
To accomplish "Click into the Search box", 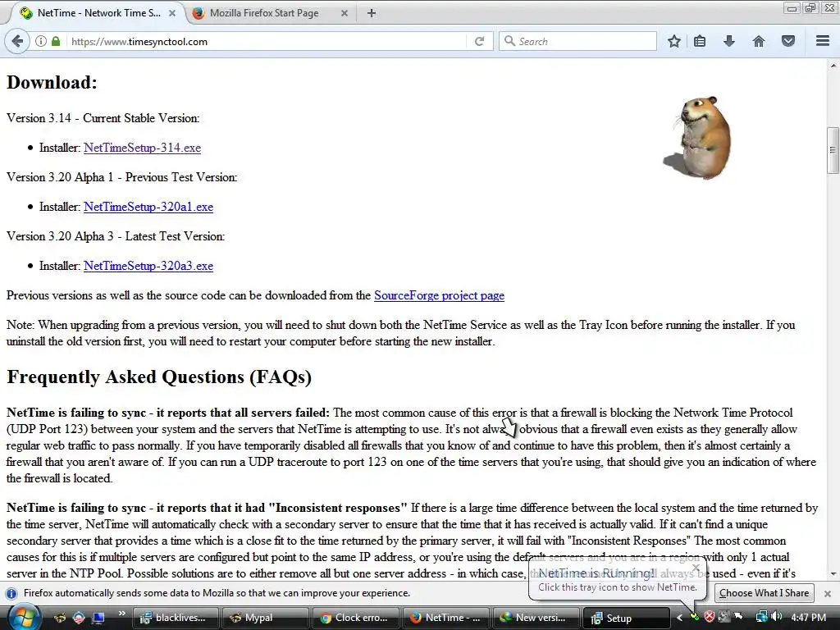I will [577, 41].
